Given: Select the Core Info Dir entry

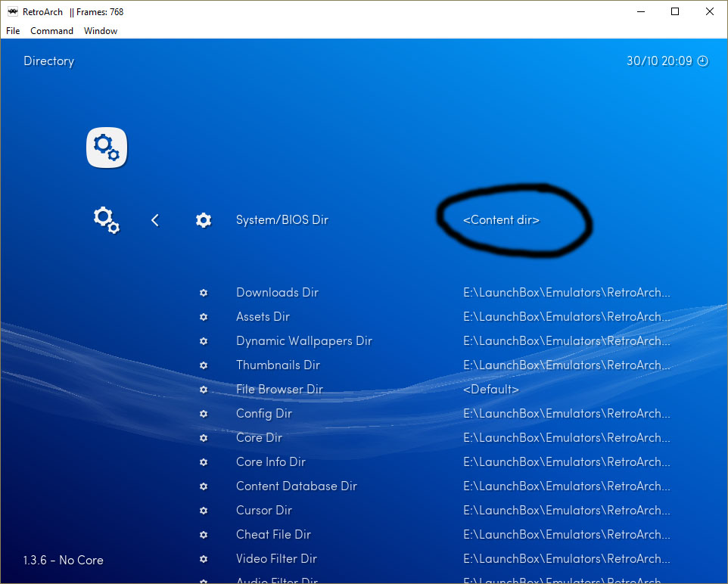Looking at the screenshot, I should (x=271, y=462).
